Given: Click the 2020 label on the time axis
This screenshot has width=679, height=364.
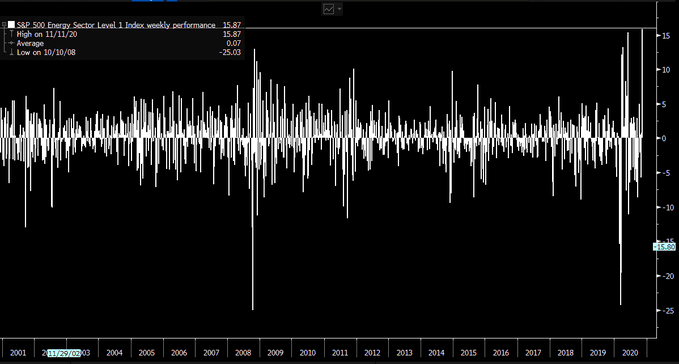Looking at the screenshot, I should [630, 353].
